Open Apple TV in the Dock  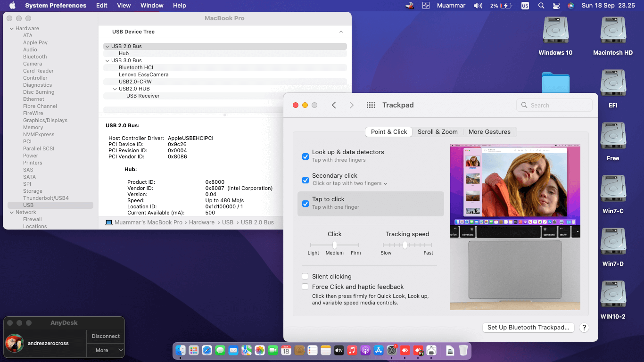tap(339, 350)
